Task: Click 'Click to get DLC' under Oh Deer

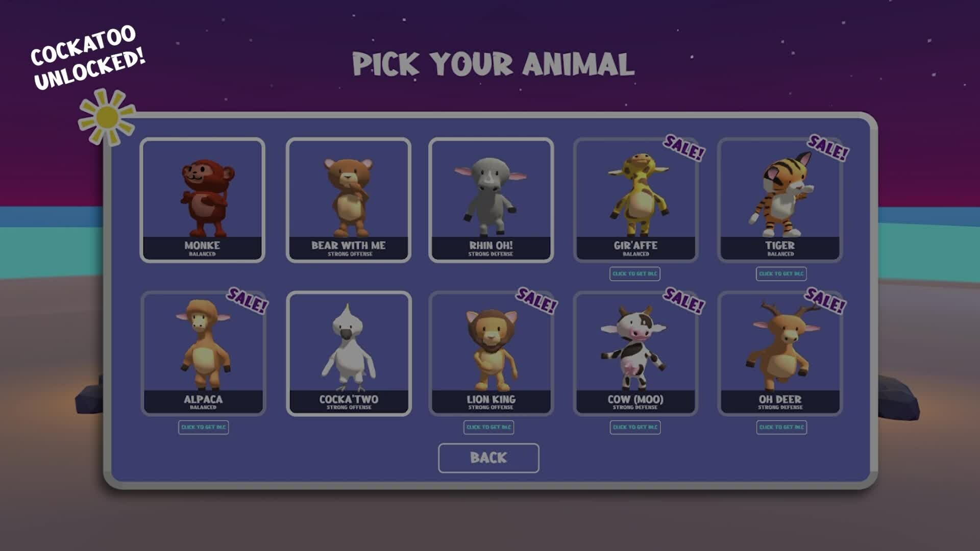Action: pyautogui.click(x=781, y=427)
